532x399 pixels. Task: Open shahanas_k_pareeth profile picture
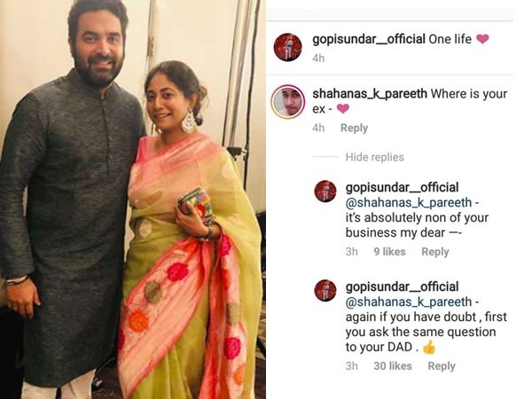click(x=287, y=102)
